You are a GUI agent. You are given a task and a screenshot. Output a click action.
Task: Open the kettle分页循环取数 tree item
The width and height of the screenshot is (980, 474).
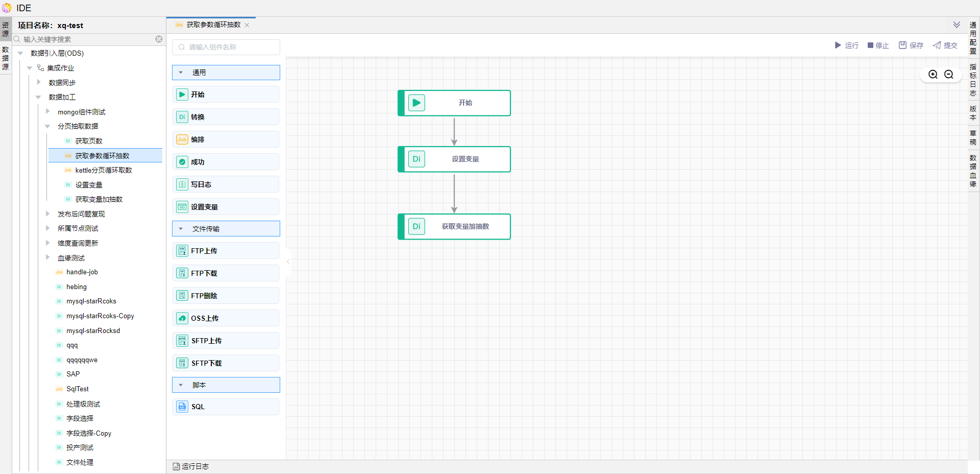(104, 170)
